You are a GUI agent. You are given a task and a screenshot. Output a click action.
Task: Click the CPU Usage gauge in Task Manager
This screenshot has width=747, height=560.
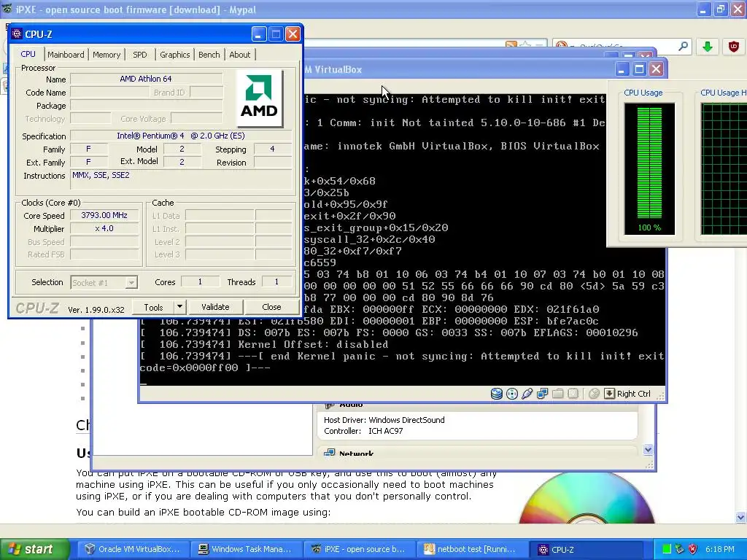click(x=649, y=168)
